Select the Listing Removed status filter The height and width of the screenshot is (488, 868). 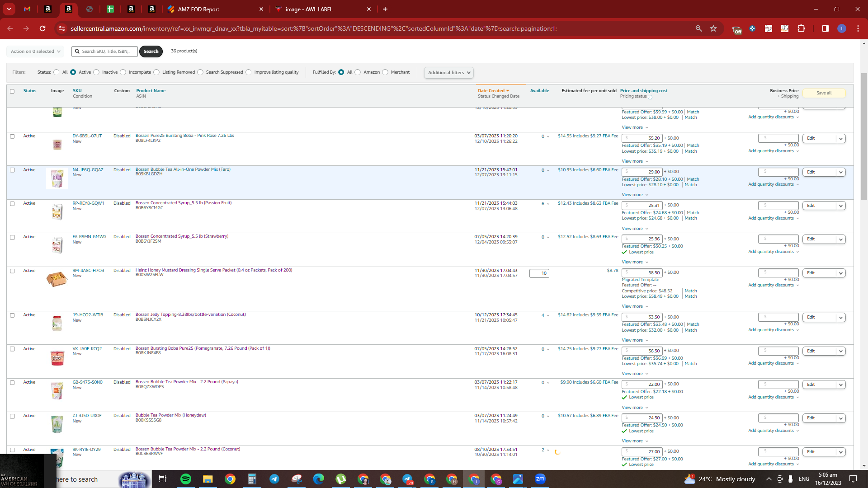[156, 72]
